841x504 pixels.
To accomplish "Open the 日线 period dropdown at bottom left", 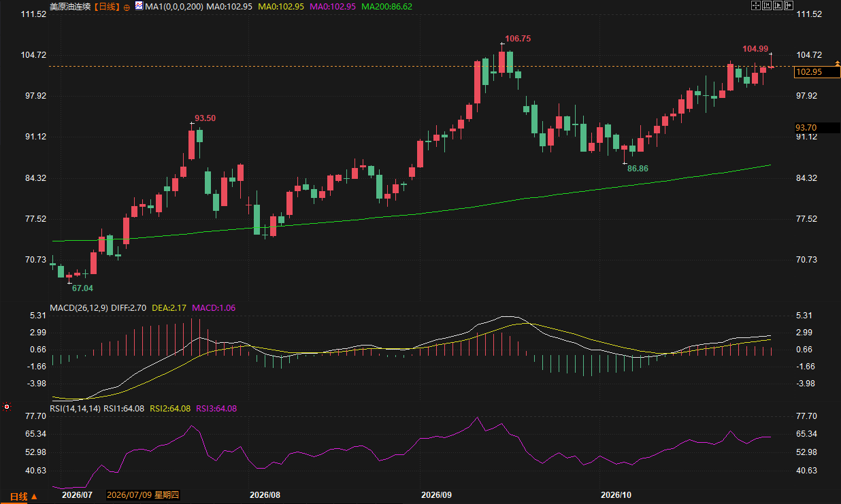I will click(x=23, y=497).
